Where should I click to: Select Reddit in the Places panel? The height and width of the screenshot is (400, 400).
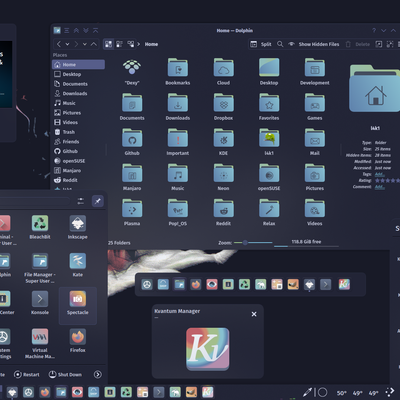pos(79,180)
